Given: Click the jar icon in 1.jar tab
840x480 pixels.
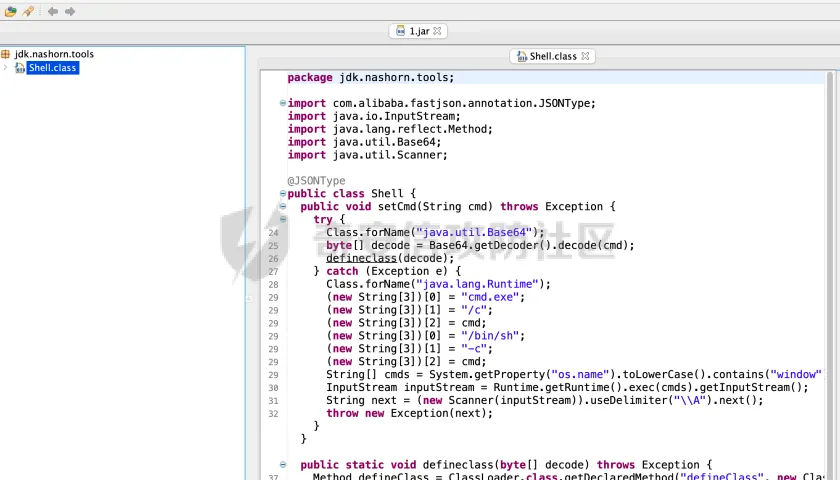Looking at the screenshot, I should pyautogui.click(x=401, y=31).
